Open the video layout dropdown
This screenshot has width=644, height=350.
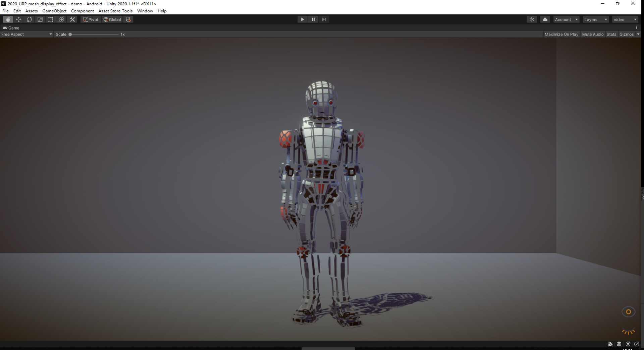(x=625, y=19)
